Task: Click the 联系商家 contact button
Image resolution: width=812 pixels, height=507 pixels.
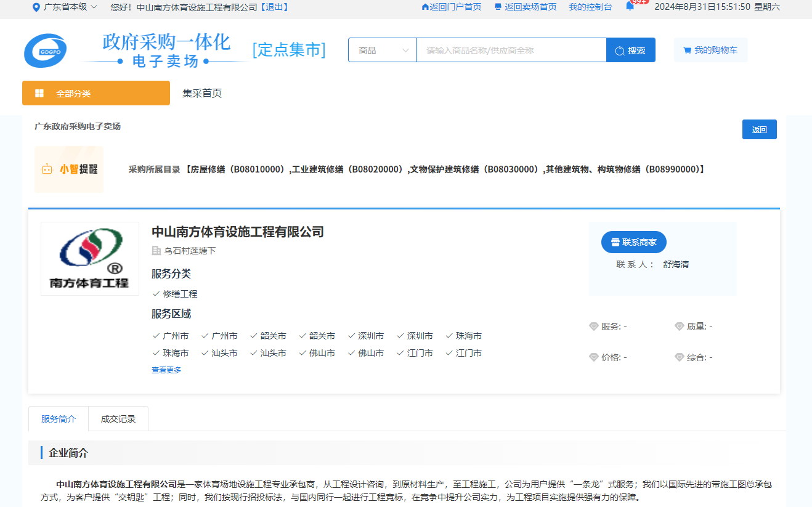Action: [x=634, y=242]
